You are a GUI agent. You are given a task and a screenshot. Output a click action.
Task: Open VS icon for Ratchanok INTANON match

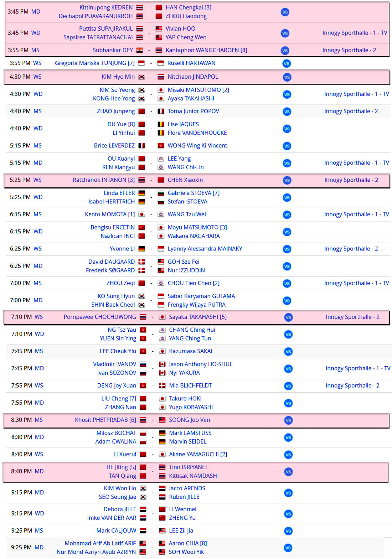tap(287, 180)
